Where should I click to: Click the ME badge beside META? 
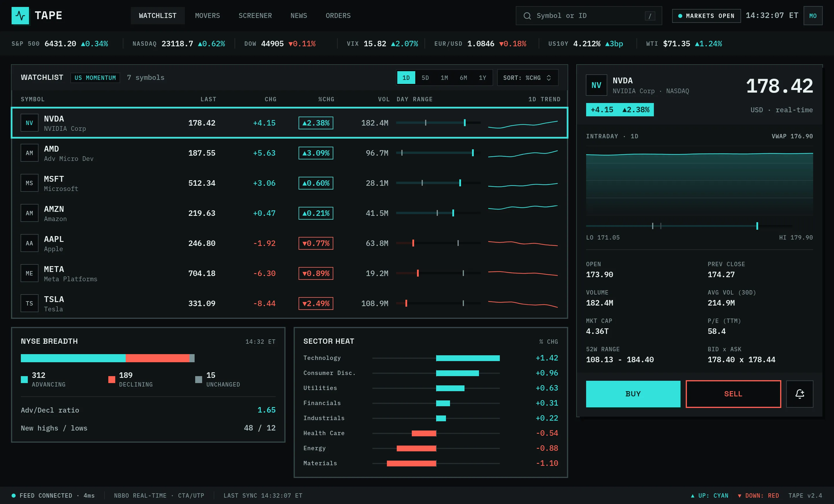coord(30,273)
